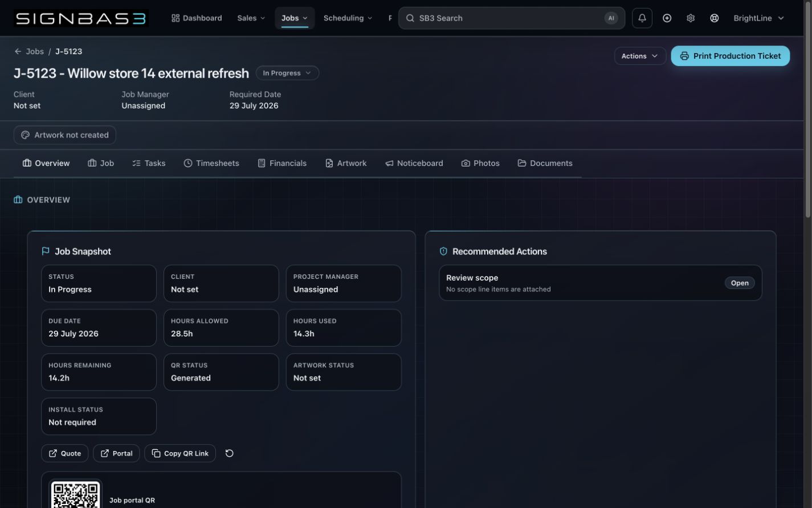Click the Job portal QR code image
Image resolution: width=812 pixels, height=508 pixels.
coord(75,494)
